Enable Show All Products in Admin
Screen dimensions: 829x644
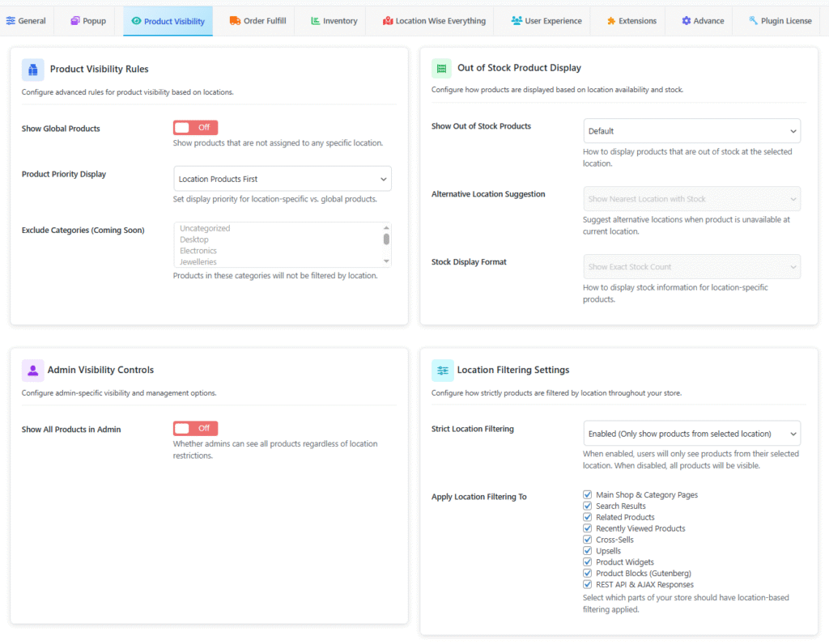coord(194,428)
